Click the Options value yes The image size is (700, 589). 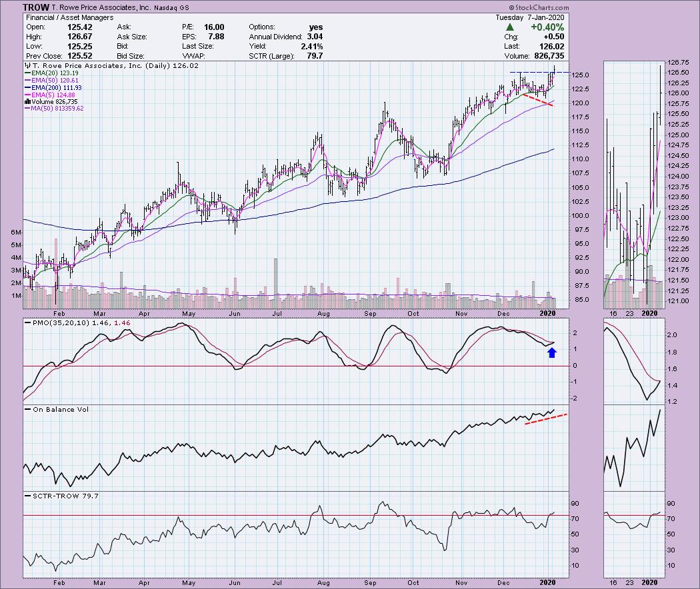point(315,27)
